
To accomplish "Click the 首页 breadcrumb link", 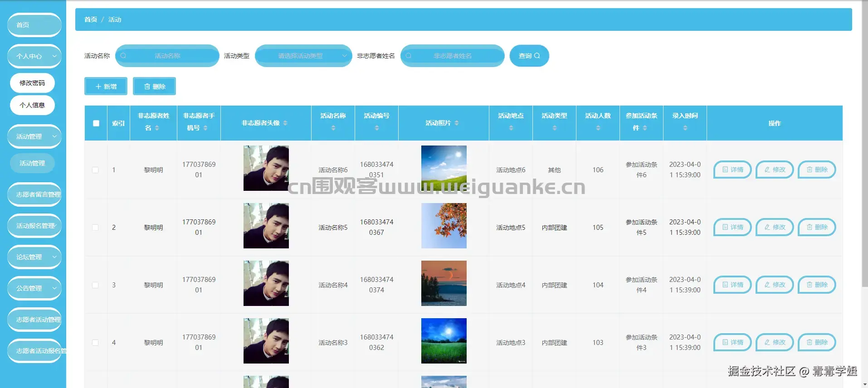I will point(91,19).
